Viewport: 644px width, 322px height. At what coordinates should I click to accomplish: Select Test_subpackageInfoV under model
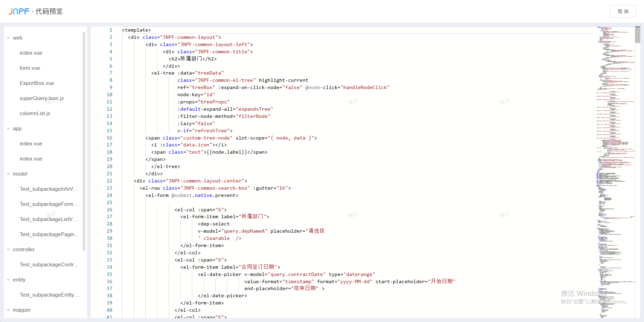[49, 189]
